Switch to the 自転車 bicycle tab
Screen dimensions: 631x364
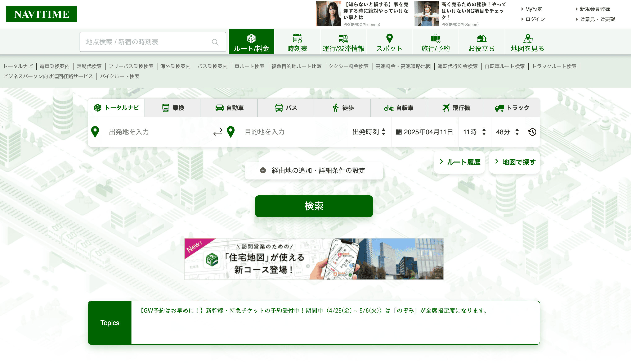399,108
